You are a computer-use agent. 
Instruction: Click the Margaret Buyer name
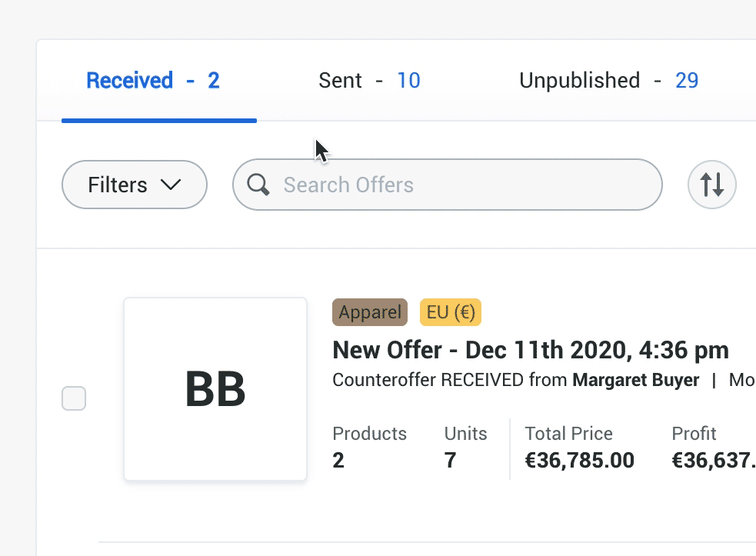(635, 380)
